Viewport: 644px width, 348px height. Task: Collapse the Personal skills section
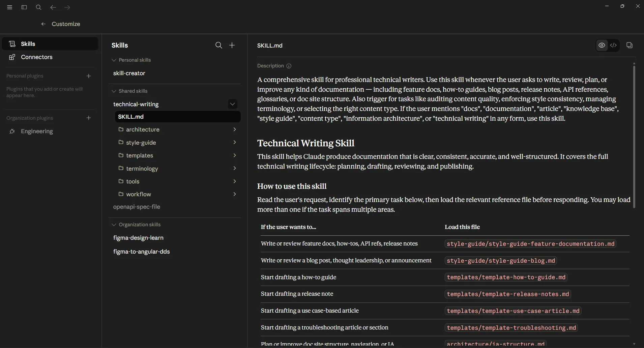click(x=114, y=60)
